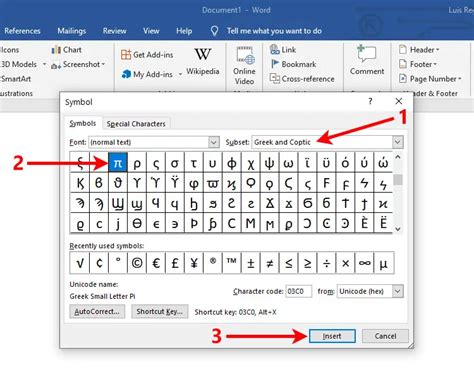474x379 pixels.
Task: Expand the My Add-ins dropdown arrow
Action: tap(180, 74)
